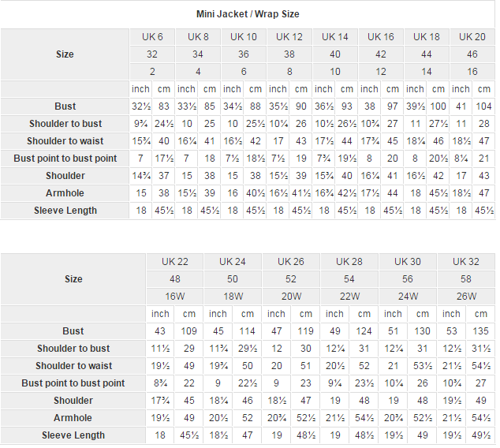Click Sleeve Length label in upper table
The image size is (500, 448).
point(65,211)
